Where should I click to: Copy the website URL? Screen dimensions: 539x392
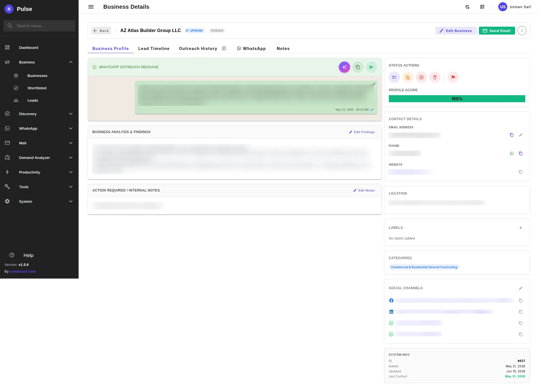coord(521,172)
